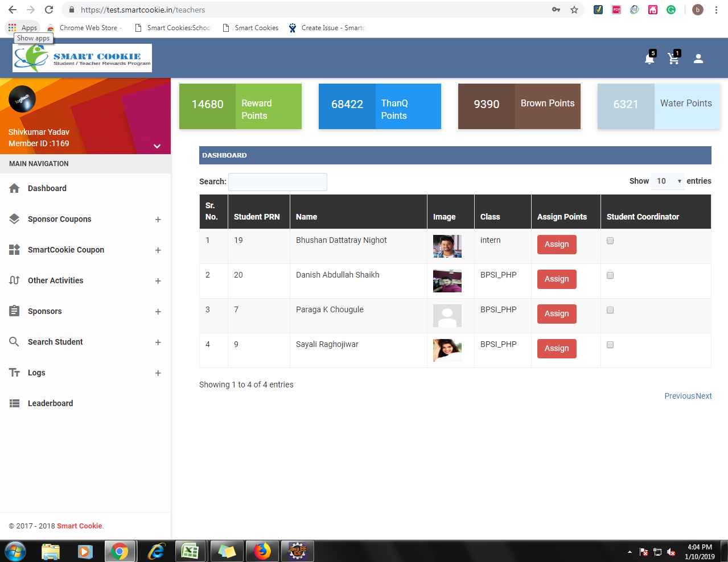Enable Student Coordinator for Sayali Raghojiwar
This screenshot has width=728, height=562.
610,345
